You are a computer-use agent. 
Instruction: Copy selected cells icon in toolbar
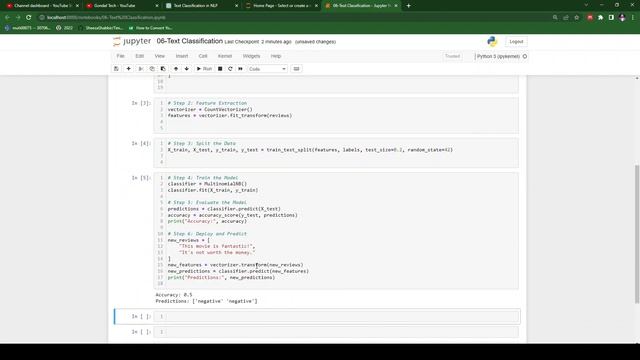pyautogui.click(x=152, y=69)
